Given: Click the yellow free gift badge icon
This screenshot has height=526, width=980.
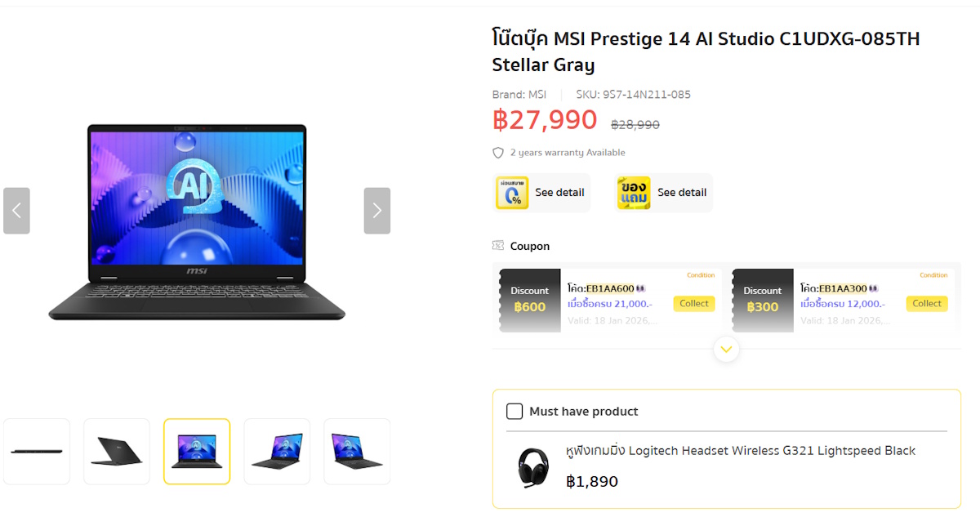Looking at the screenshot, I should (x=634, y=193).
